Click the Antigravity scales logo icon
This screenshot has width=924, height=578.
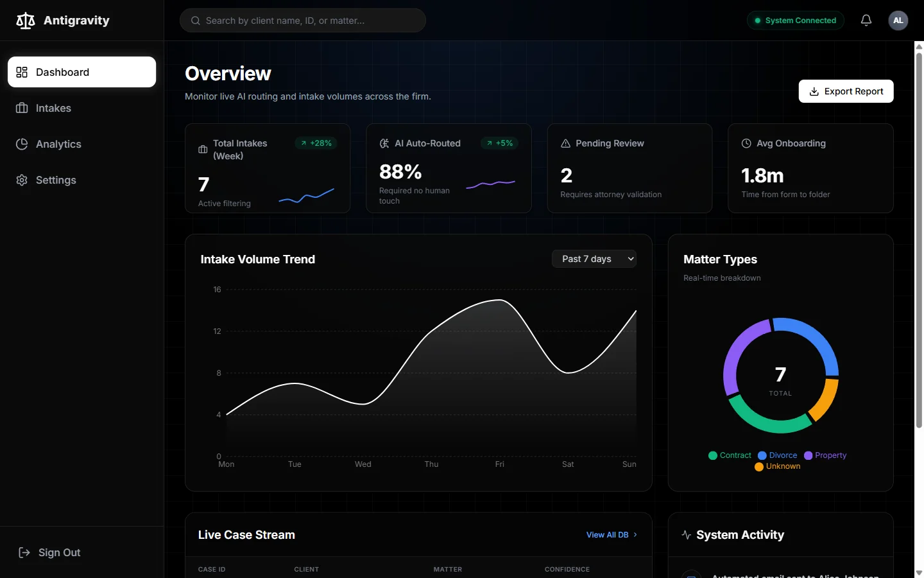(26, 21)
